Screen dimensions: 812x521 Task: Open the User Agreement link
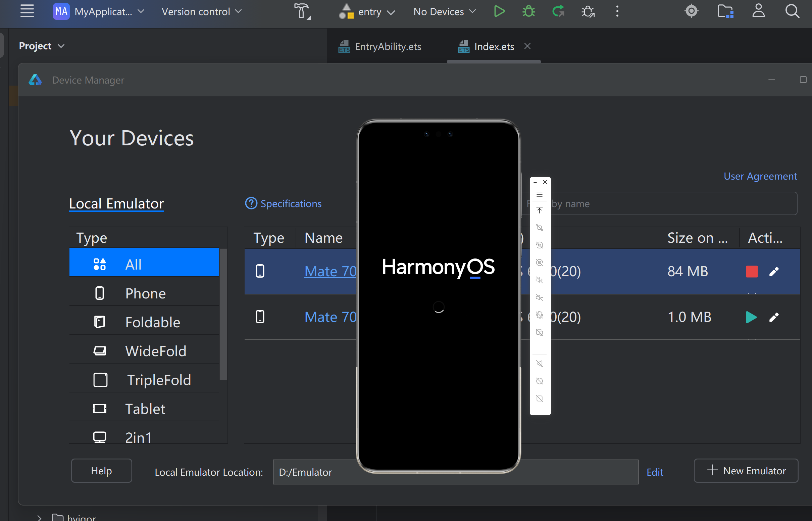[760, 176]
